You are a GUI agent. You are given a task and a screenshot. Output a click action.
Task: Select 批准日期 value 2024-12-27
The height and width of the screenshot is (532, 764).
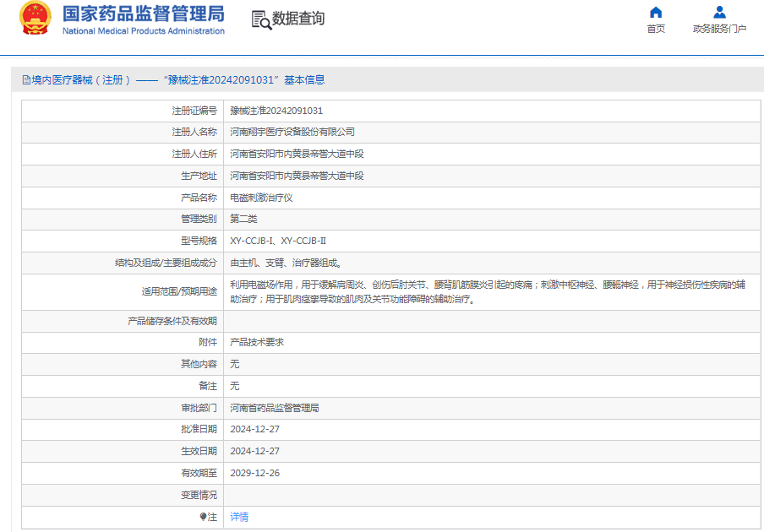coord(255,429)
